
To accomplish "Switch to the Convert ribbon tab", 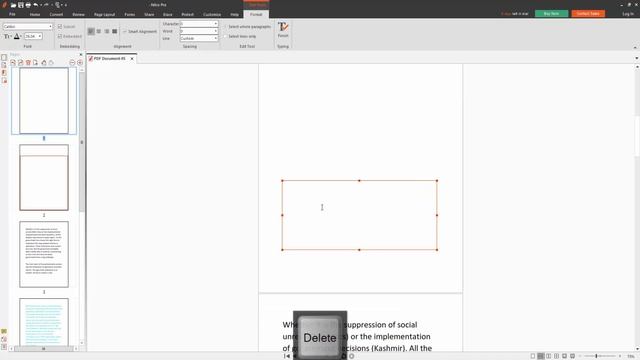I will tap(56, 14).
